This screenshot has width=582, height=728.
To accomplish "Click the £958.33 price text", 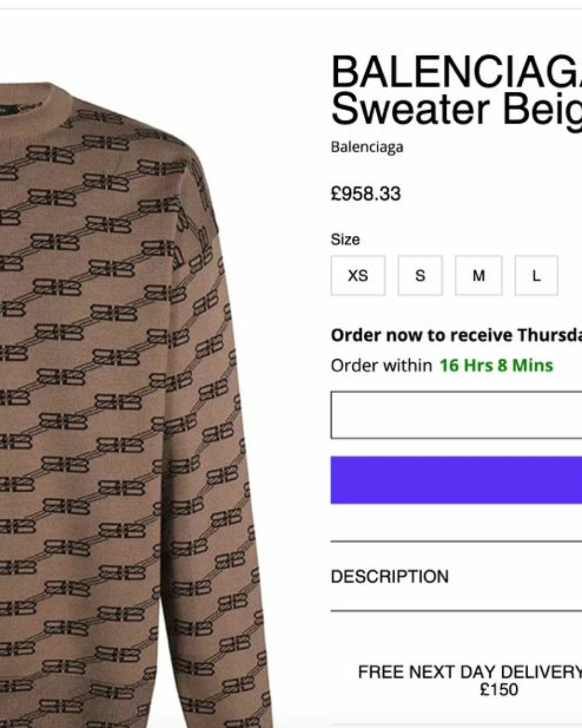I will click(x=366, y=194).
